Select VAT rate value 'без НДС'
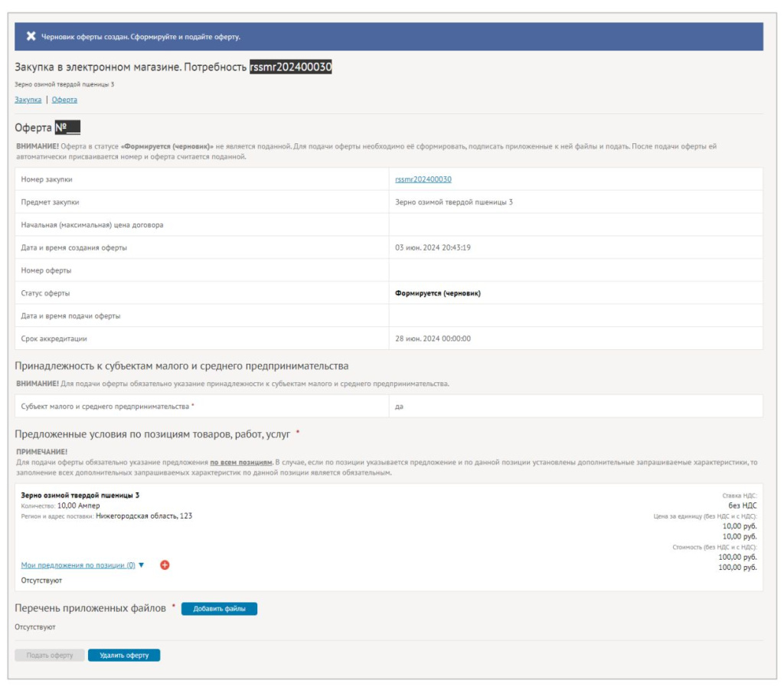The width and height of the screenshot is (784, 687). 743,505
